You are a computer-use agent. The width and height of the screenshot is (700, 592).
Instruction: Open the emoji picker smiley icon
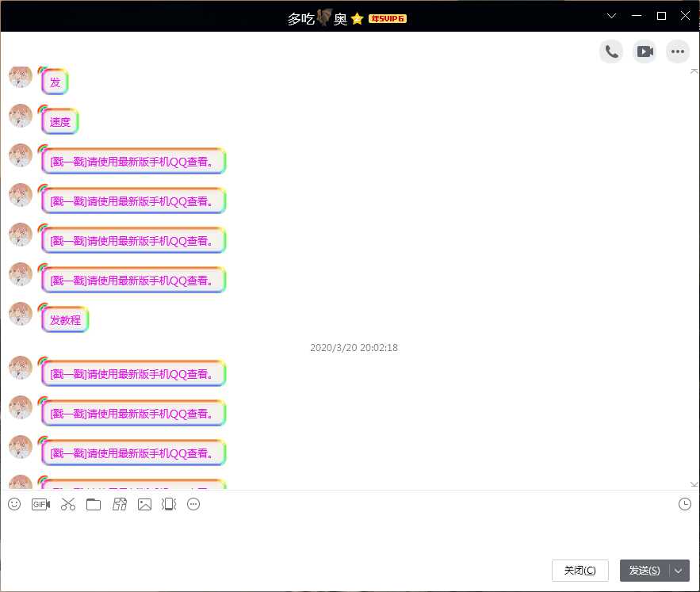click(14, 504)
